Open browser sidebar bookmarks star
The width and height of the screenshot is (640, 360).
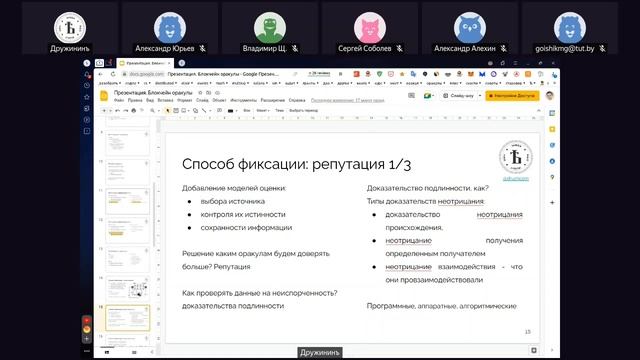tap(87, 97)
